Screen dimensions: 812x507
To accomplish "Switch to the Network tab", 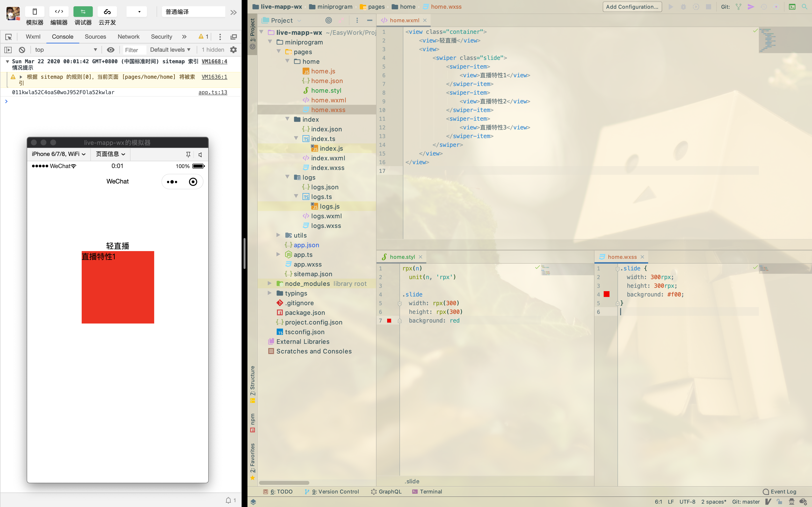I will [x=128, y=37].
